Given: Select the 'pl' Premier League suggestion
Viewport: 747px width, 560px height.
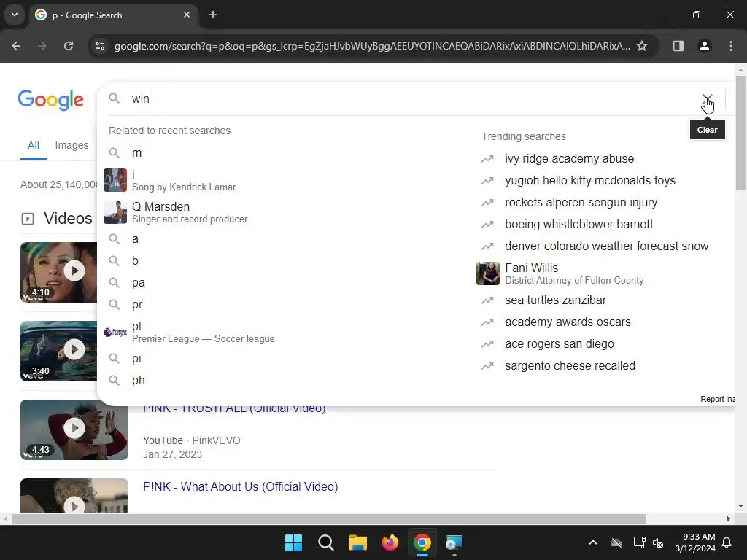Looking at the screenshot, I should 281,332.
